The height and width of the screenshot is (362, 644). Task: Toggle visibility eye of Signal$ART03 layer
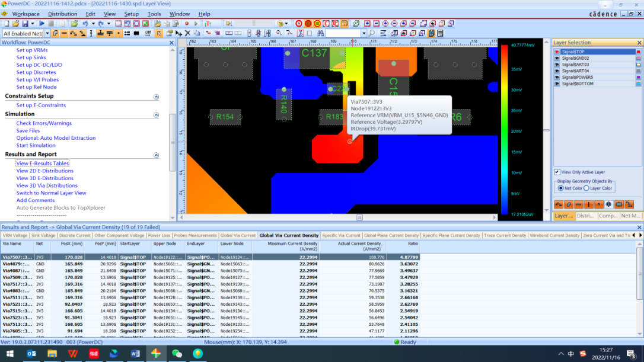point(557,65)
